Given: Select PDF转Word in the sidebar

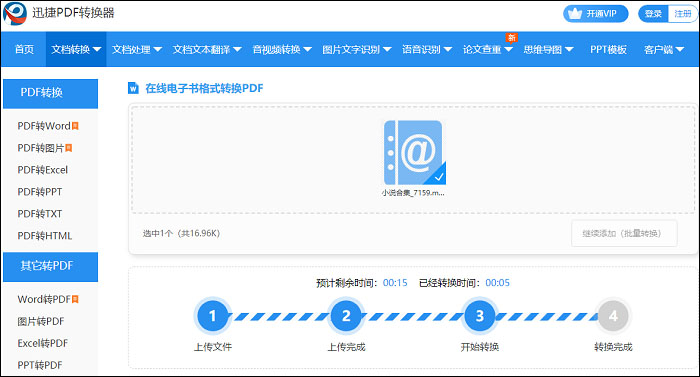Looking at the screenshot, I should pos(44,126).
